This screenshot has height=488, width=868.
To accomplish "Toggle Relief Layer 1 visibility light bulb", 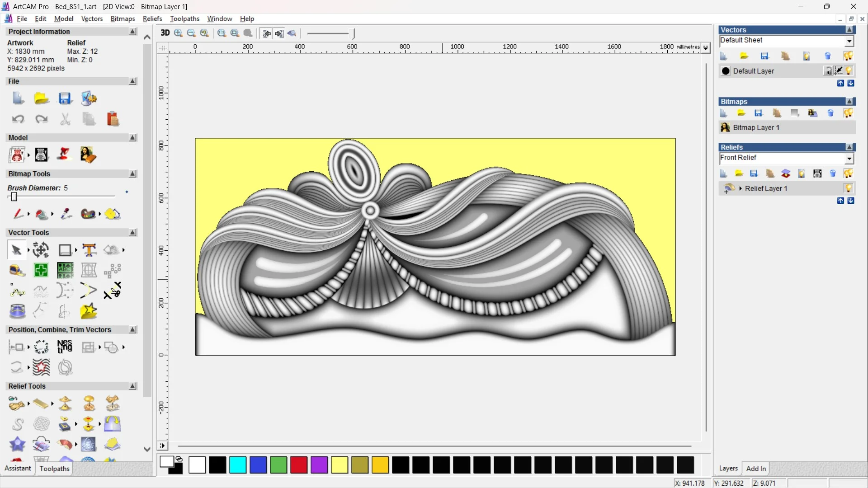I will [x=848, y=188].
